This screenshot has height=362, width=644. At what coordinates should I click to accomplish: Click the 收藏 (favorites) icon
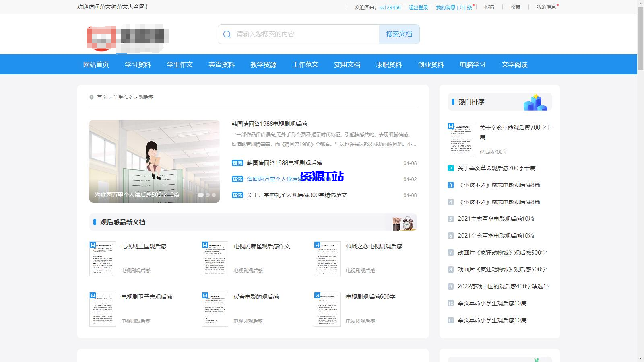(x=515, y=7)
